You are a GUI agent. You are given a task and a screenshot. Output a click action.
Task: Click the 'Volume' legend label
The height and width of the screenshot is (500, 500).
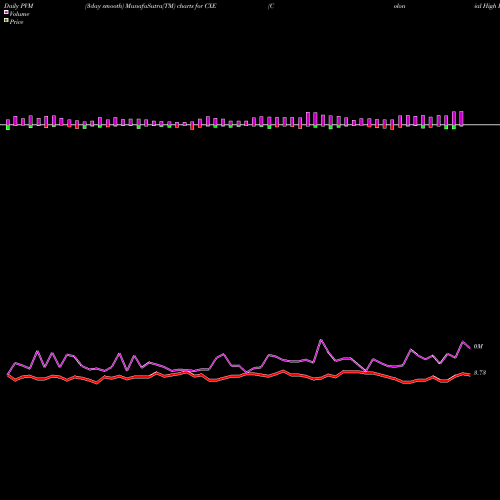click(x=19, y=14)
